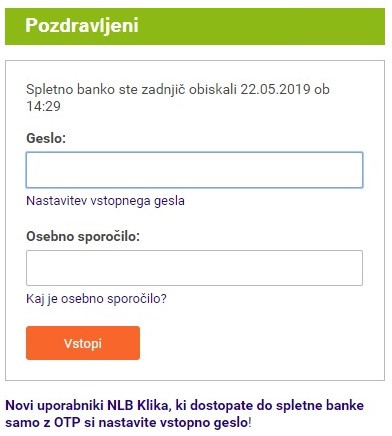Click the Osebno sporočilo: field label
The width and height of the screenshot is (392, 436).
tap(83, 236)
